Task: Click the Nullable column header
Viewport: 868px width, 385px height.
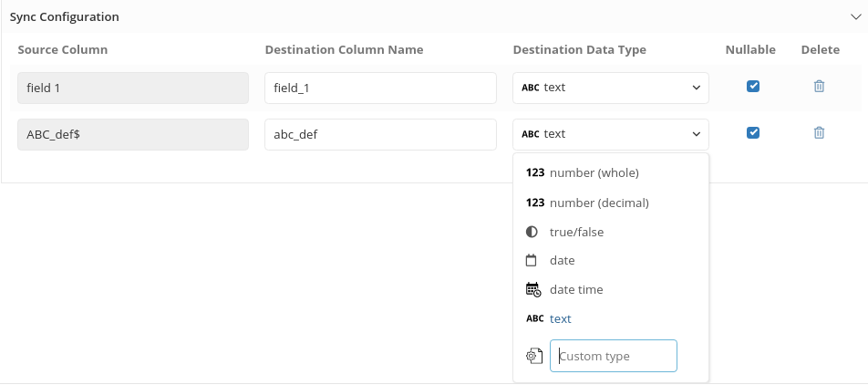Action: point(750,50)
